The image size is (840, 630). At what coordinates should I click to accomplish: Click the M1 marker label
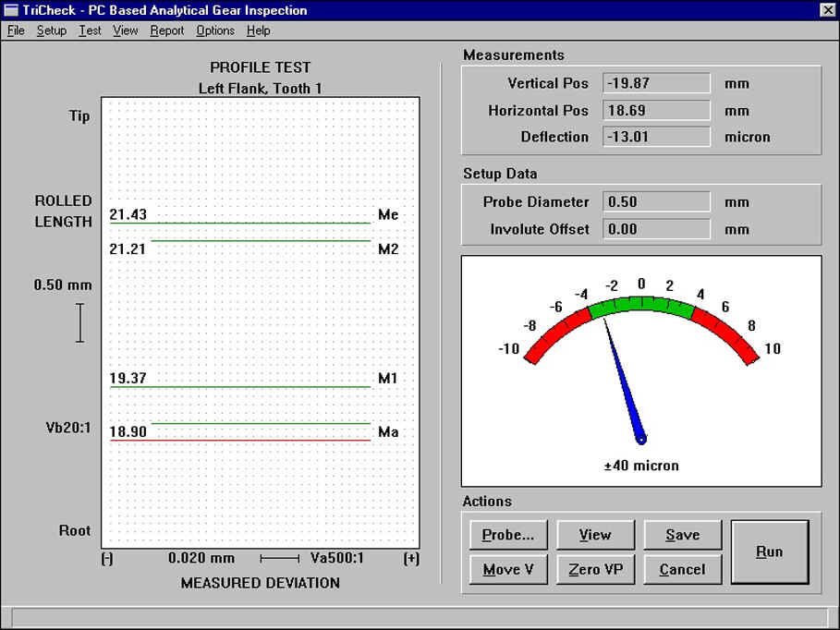coord(388,378)
